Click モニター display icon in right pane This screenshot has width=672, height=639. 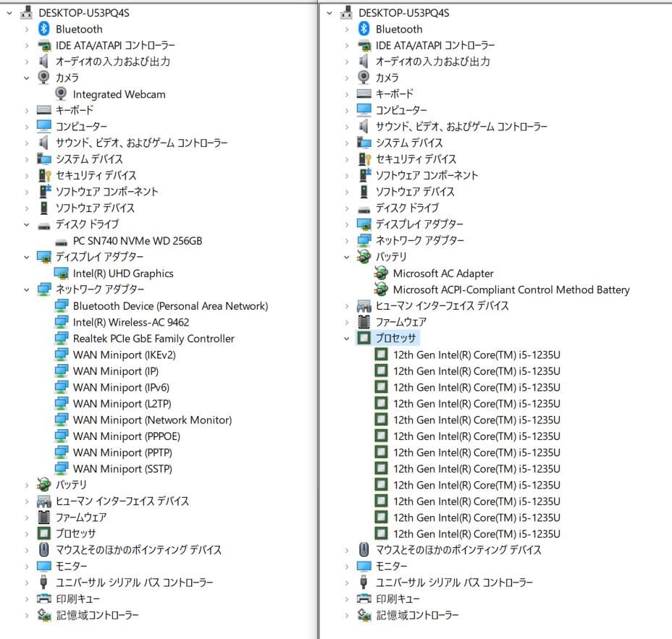(364, 566)
